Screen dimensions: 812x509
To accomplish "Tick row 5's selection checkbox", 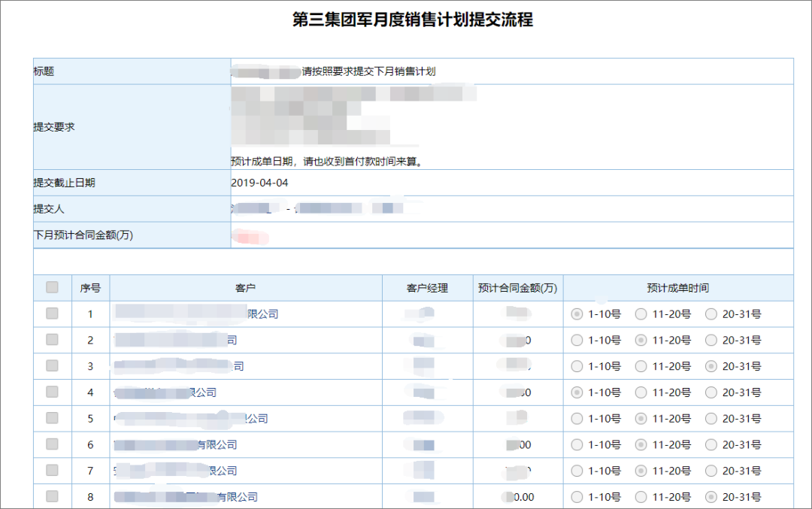I will pyautogui.click(x=52, y=418).
